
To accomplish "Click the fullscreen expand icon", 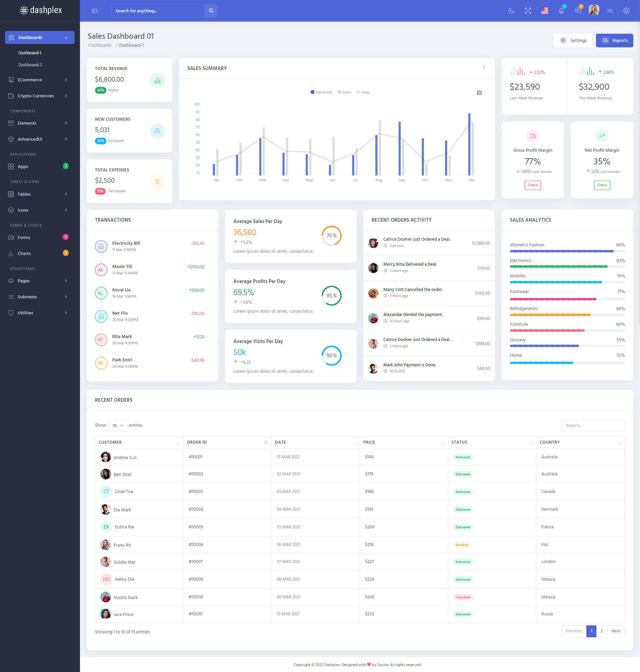I will click(528, 11).
